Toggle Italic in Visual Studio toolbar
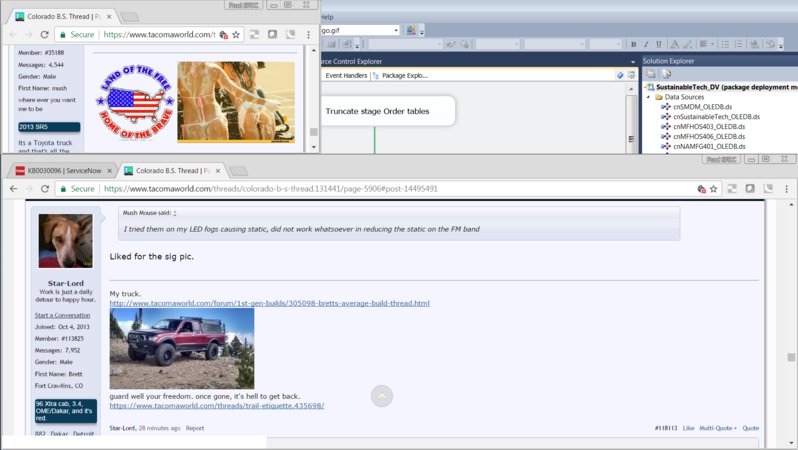This screenshot has height=450, width=798. coord(646,44)
